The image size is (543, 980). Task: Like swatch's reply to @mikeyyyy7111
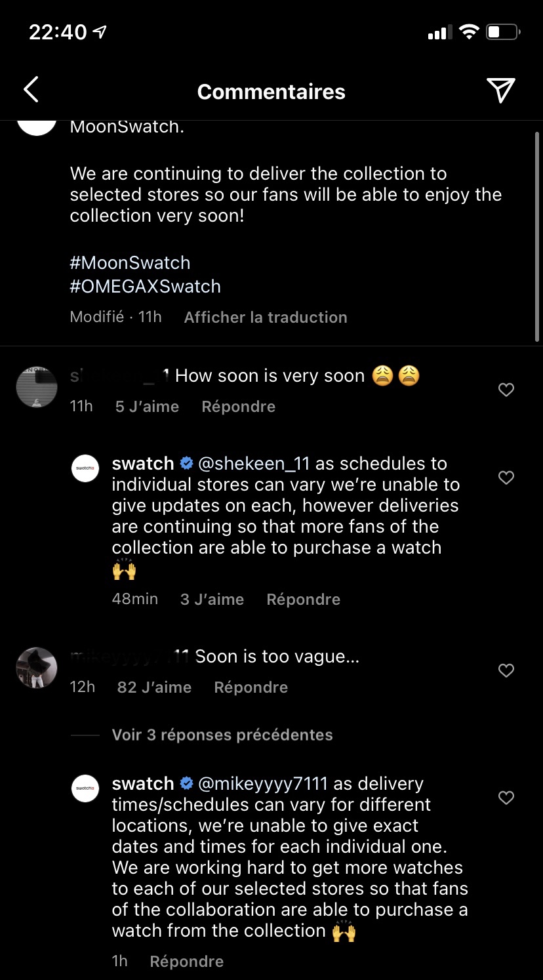click(x=506, y=798)
